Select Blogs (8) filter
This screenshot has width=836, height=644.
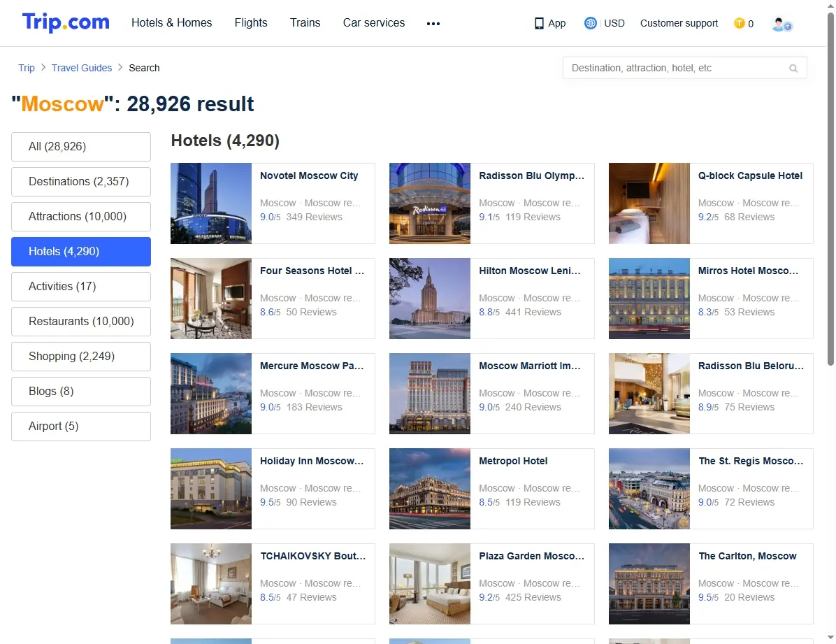pyautogui.click(x=81, y=391)
